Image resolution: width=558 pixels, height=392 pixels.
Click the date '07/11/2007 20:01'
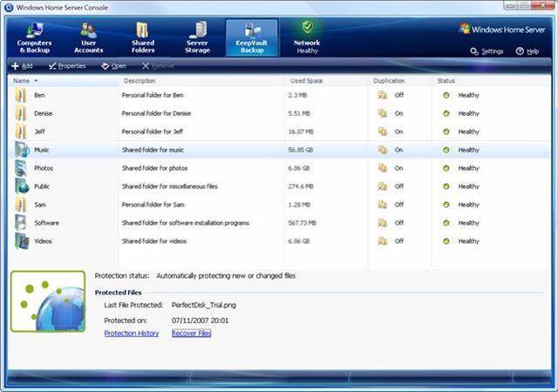[x=200, y=321]
